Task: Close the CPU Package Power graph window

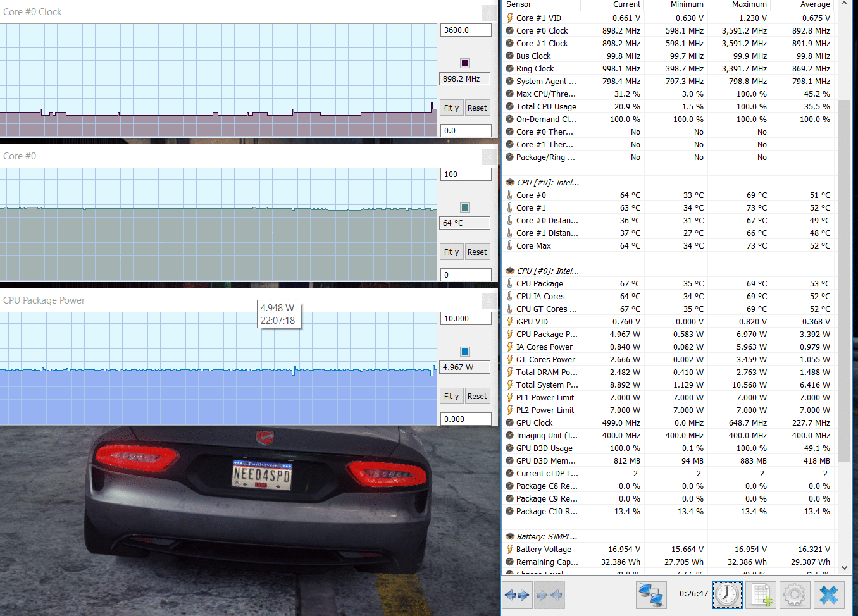Action: click(x=489, y=300)
